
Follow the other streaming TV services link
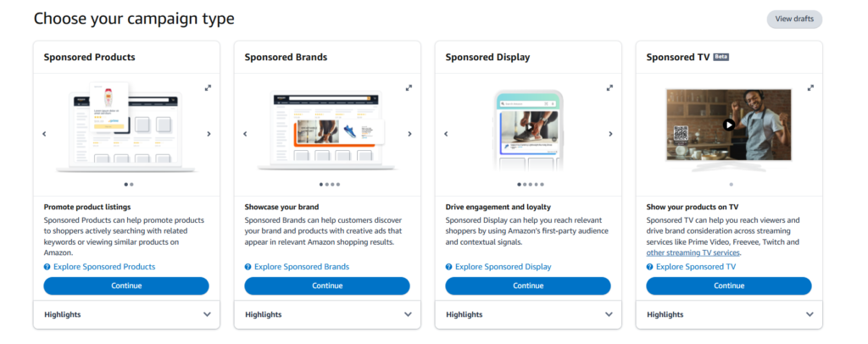pos(693,252)
